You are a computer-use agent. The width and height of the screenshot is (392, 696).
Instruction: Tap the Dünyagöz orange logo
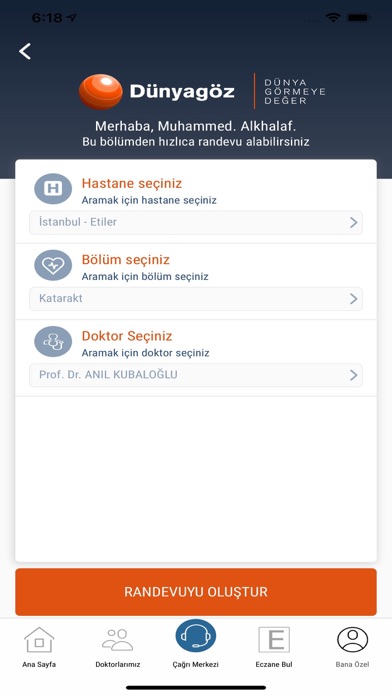(x=101, y=92)
